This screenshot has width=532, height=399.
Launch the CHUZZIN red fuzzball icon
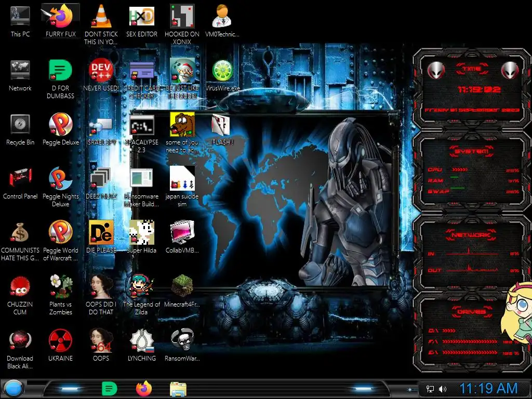tap(20, 286)
